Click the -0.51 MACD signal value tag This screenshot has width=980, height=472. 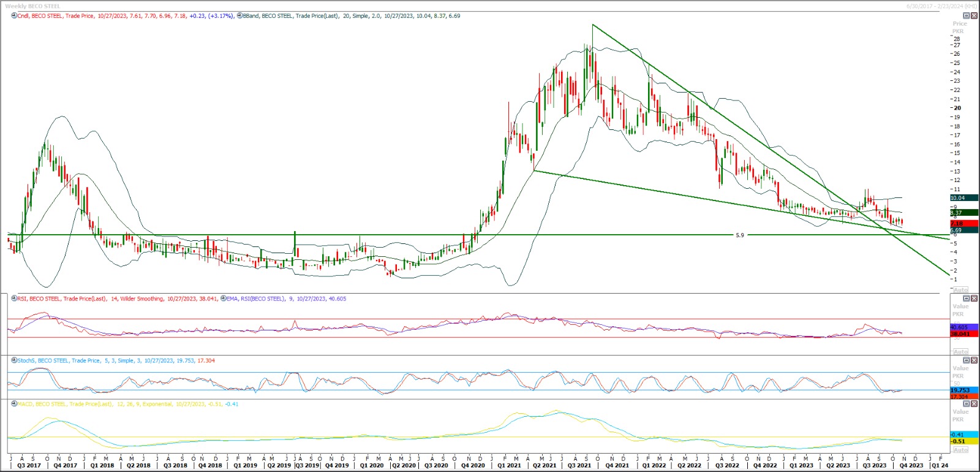coord(964,441)
